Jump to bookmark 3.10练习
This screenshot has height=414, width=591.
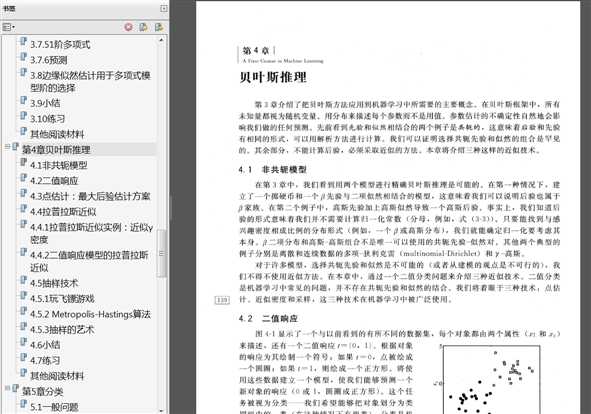click(47, 119)
